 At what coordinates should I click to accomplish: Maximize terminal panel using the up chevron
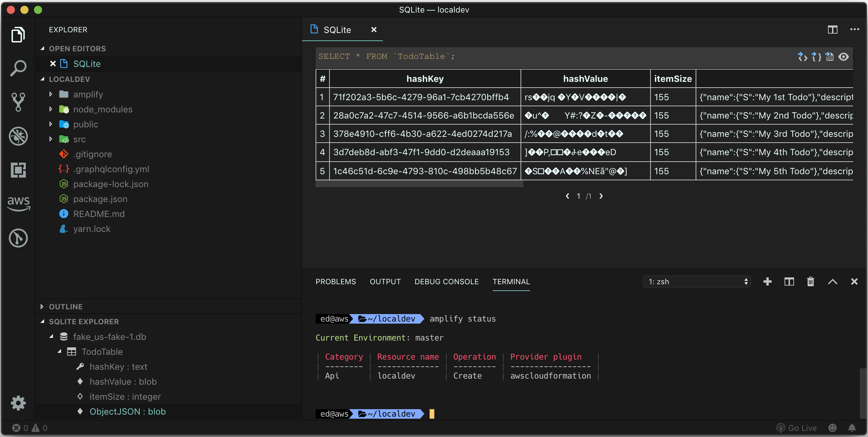832,281
